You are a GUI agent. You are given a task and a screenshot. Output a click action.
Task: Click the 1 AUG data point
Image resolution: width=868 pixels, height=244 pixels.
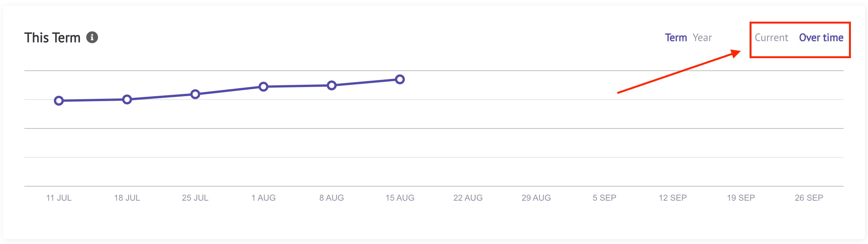(263, 87)
